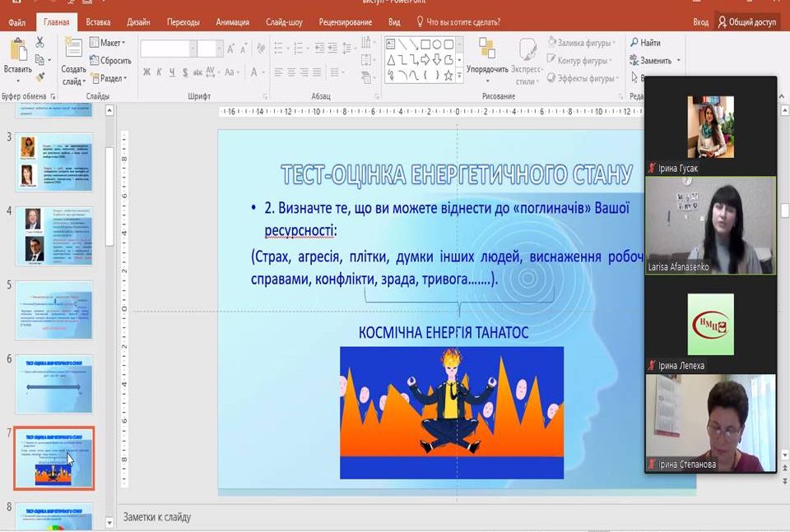790x532 pixels.
Task: Toggle align text right
Action: point(304,72)
